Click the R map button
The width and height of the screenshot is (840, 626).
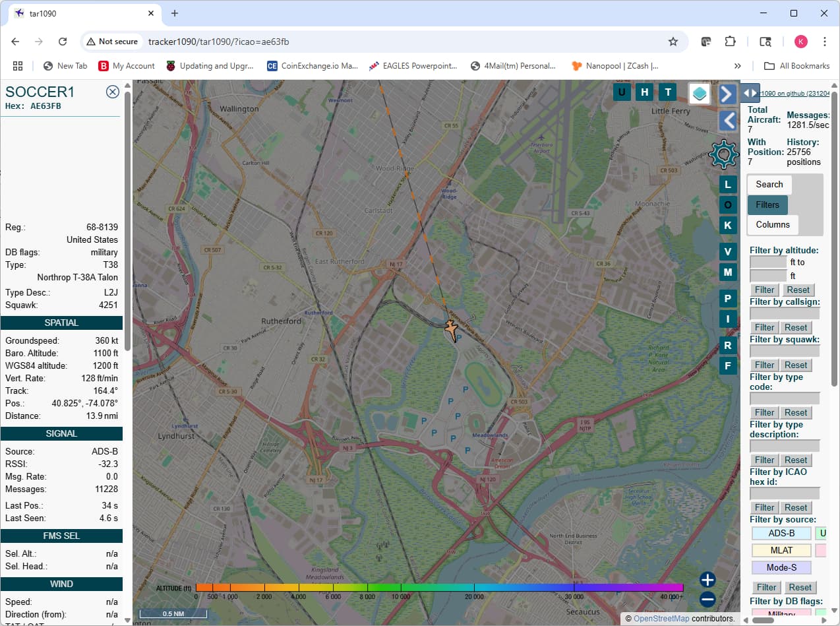728,345
